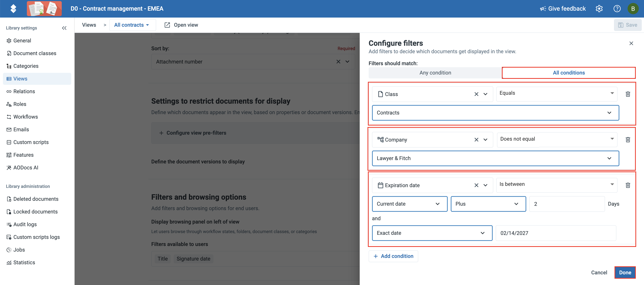The width and height of the screenshot is (644, 285).
Task: Click the days number input field
Action: pyautogui.click(x=567, y=204)
